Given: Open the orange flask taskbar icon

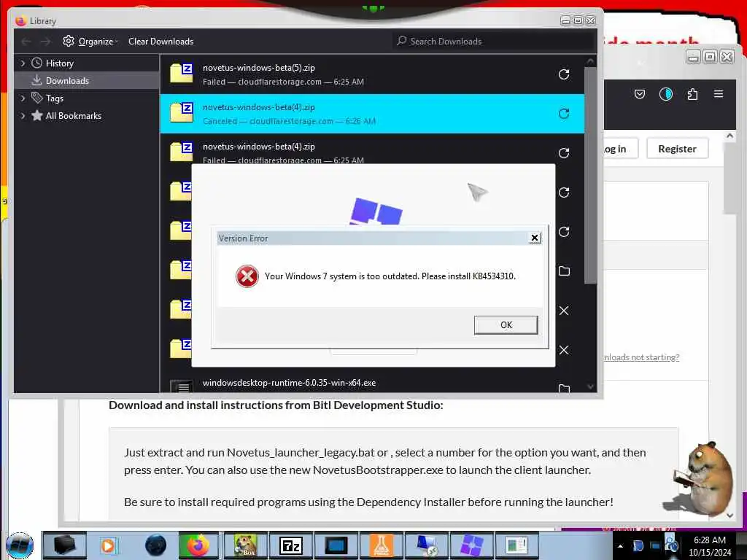Looking at the screenshot, I should point(381,545).
